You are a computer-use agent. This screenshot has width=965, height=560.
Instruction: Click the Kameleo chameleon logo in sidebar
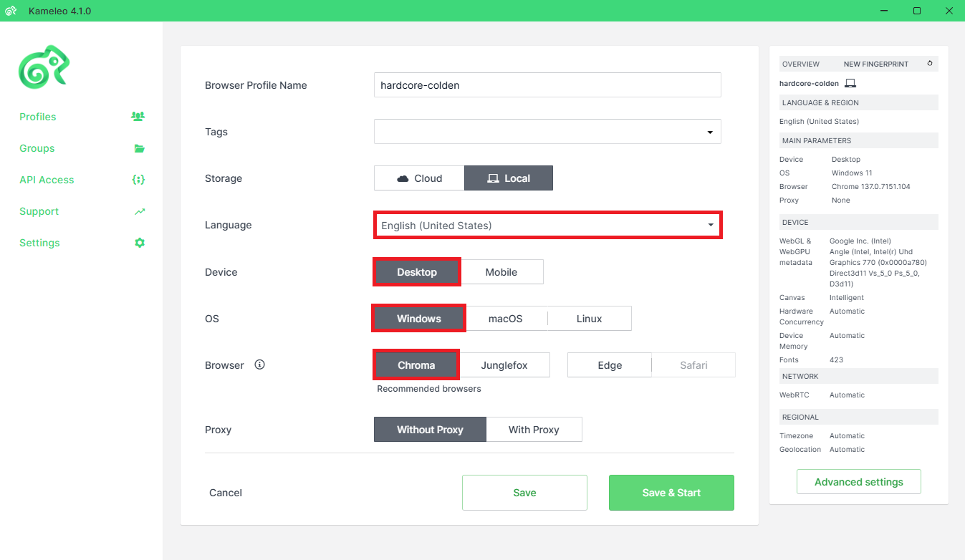pyautogui.click(x=44, y=67)
